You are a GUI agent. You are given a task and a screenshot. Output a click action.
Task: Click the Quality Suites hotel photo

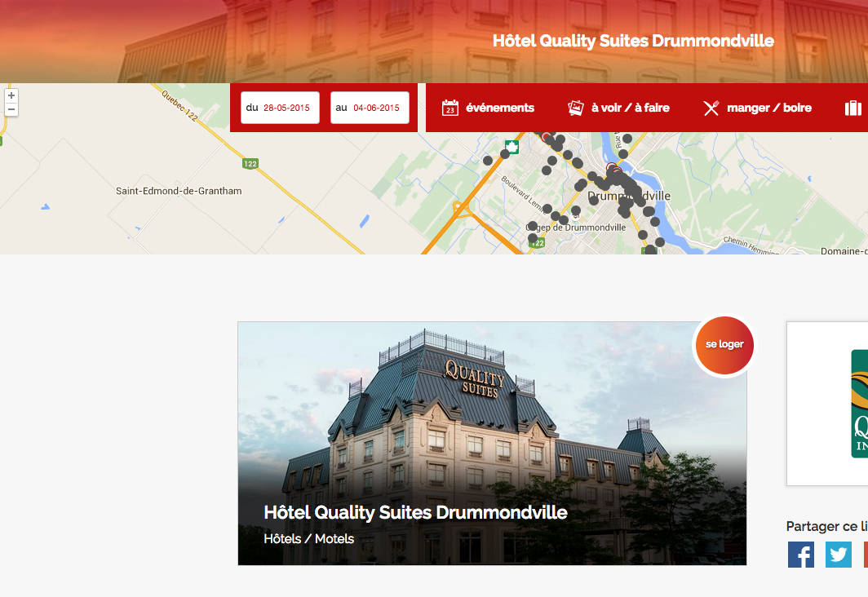[492, 443]
